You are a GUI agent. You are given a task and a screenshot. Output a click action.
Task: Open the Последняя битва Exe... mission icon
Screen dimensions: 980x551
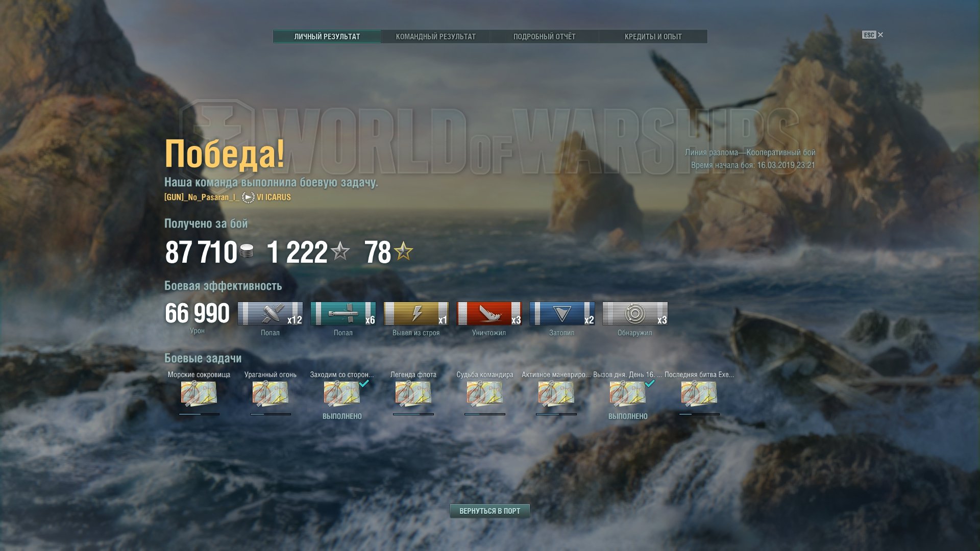click(x=699, y=394)
